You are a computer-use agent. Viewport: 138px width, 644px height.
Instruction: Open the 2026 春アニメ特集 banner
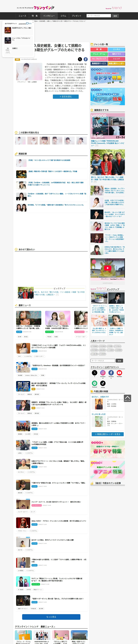point(108,470)
